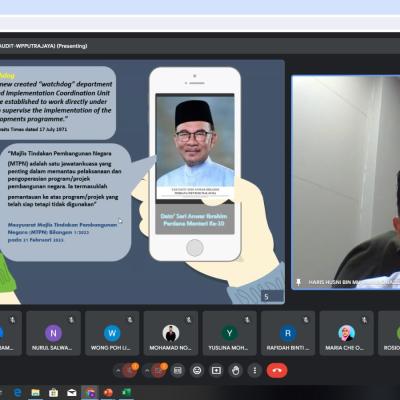Open PowerPoint from taskbar
The image size is (400, 400).
pos(108,393)
